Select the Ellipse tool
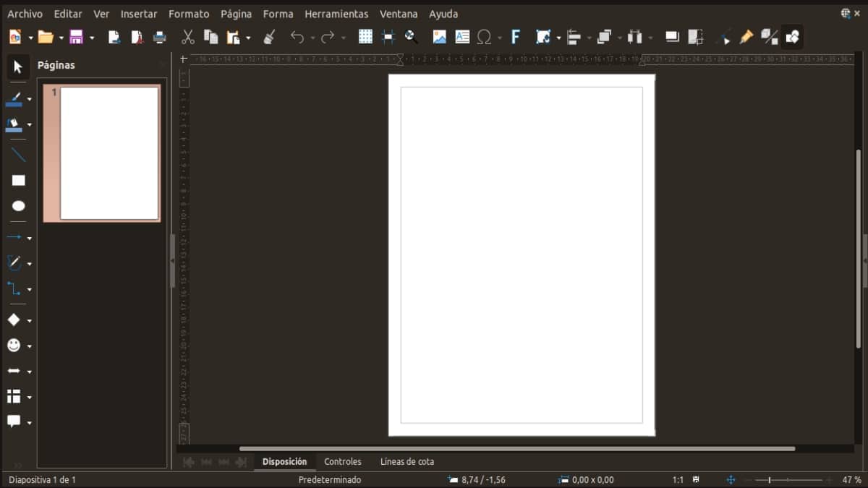 coord(18,206)
